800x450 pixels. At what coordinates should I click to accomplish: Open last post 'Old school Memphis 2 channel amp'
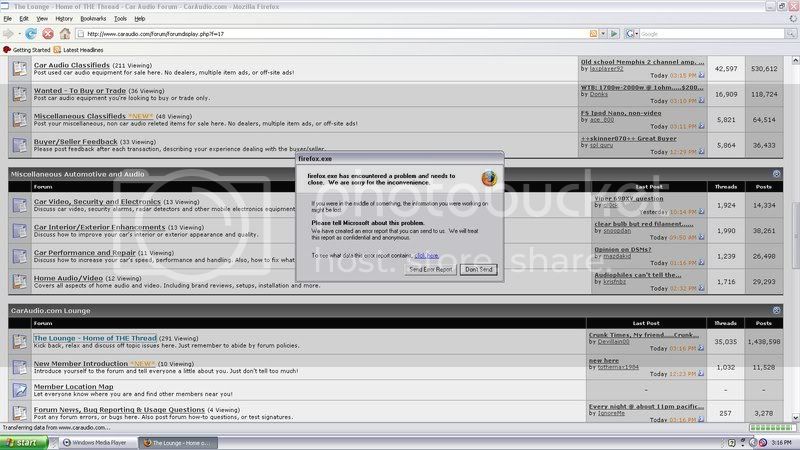click(x=642, y=62)
